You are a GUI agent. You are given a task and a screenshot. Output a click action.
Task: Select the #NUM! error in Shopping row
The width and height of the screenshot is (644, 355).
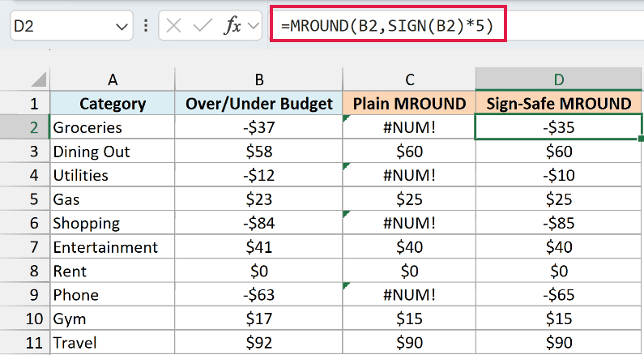coord(409,223)
